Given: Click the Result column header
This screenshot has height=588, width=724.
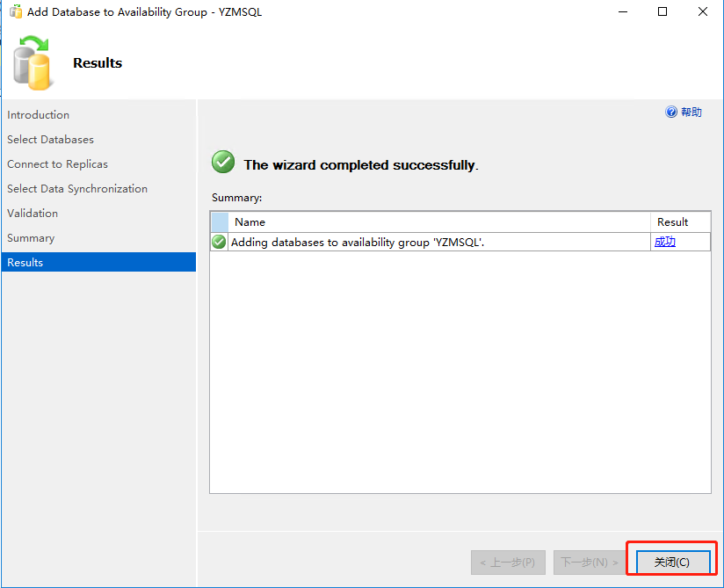Looking at the screenshot, I should pos(673,222).
